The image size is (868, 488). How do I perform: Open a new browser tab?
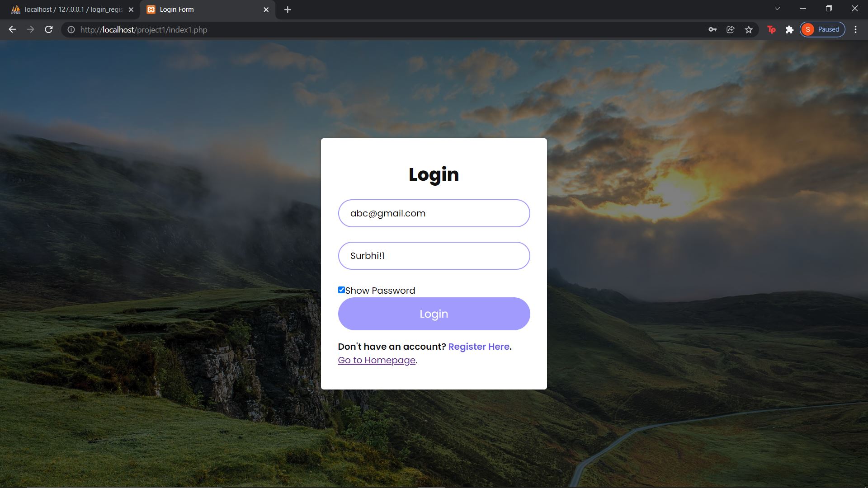coord(288,9)
